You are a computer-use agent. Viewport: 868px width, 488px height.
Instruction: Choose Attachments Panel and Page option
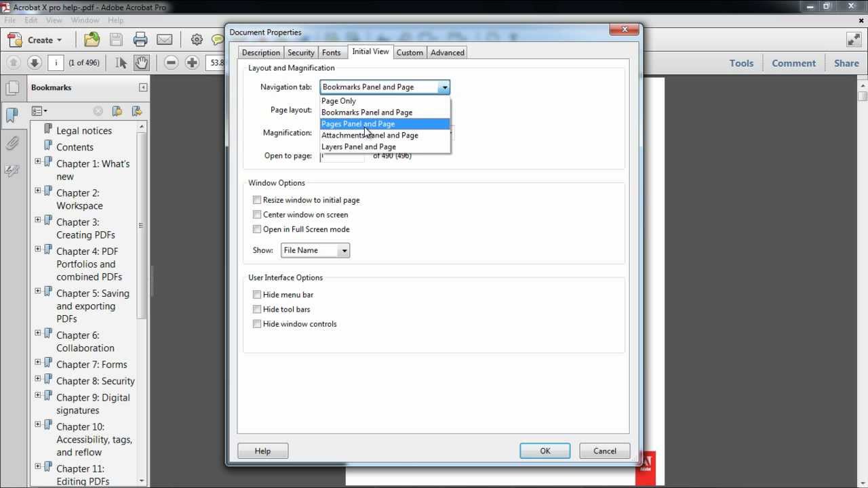384,135
